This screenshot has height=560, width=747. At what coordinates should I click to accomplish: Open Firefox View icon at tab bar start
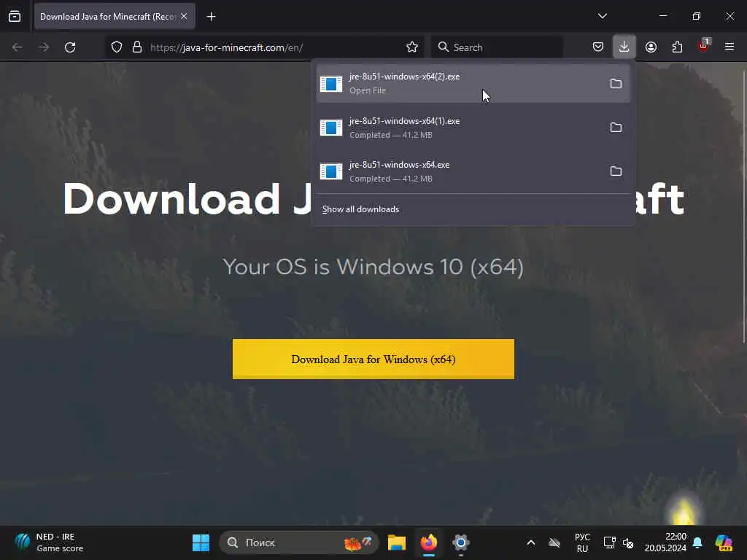pos(15,17)
